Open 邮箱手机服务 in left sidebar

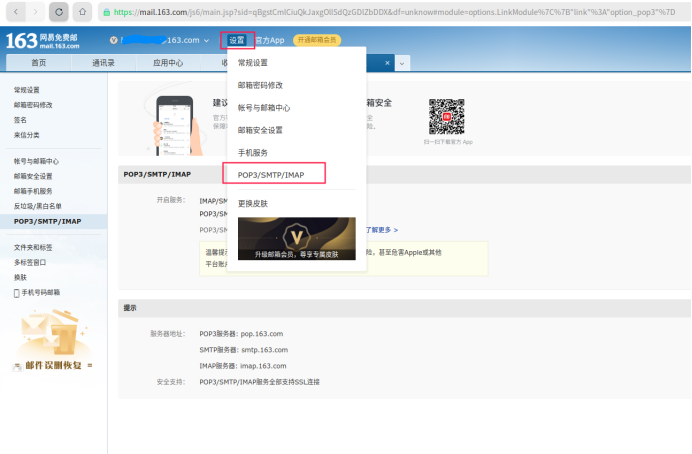[x=33, y=191]
